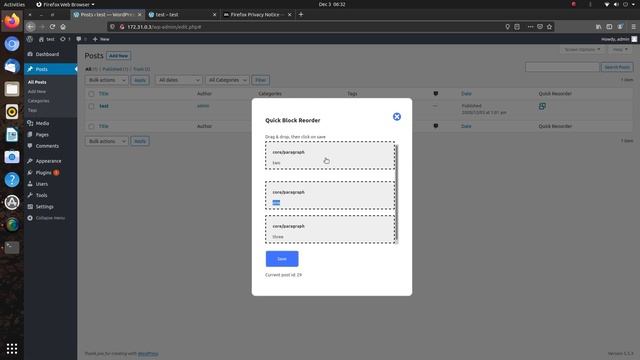Toggle Firefox sidebar view icon
Image resolution: width=640 pixels, height=360 pixels.
pos(609,27)
